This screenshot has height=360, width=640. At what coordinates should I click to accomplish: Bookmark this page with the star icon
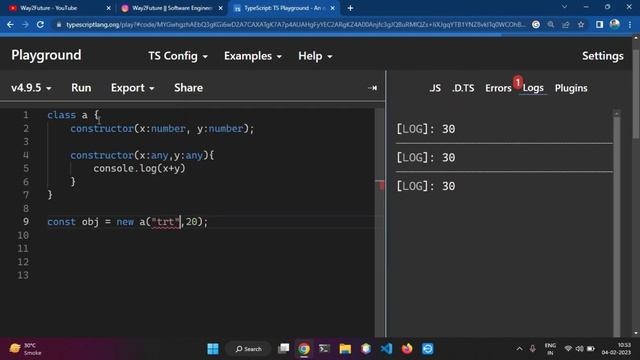[x=581, y=24]
